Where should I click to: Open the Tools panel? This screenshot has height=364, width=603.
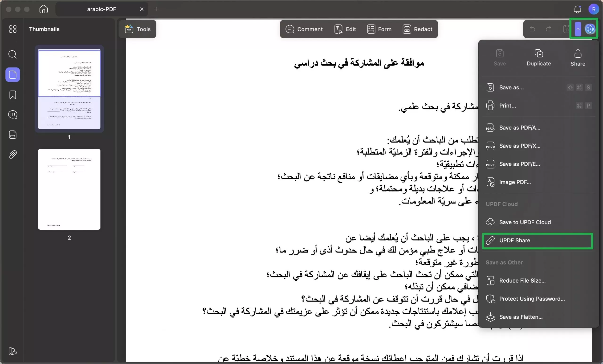137,29
